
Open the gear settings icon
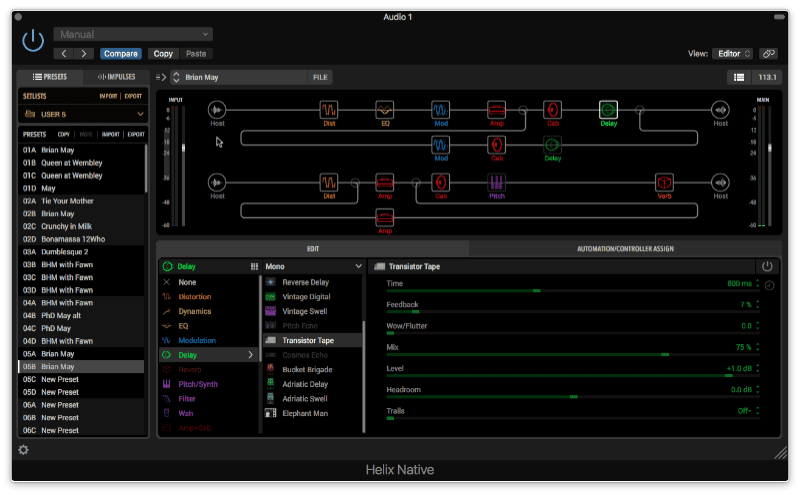tap(23, 450)
